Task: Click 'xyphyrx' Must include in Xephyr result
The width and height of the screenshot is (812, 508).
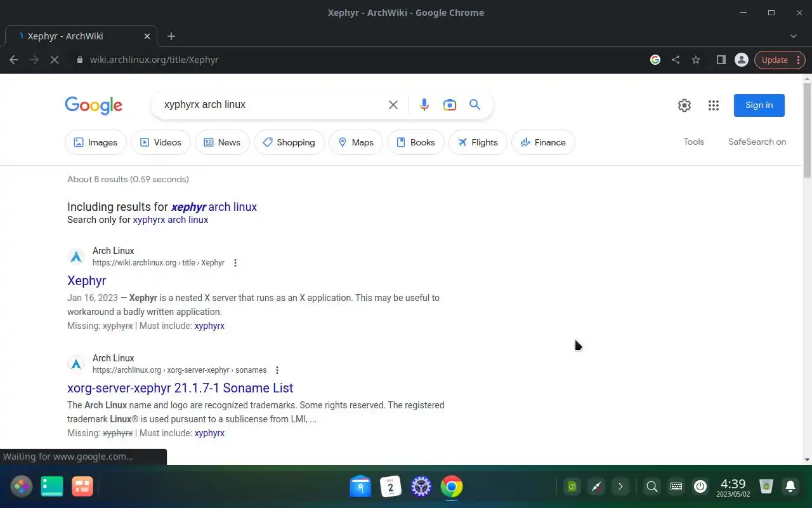Action: coord(209,326)
